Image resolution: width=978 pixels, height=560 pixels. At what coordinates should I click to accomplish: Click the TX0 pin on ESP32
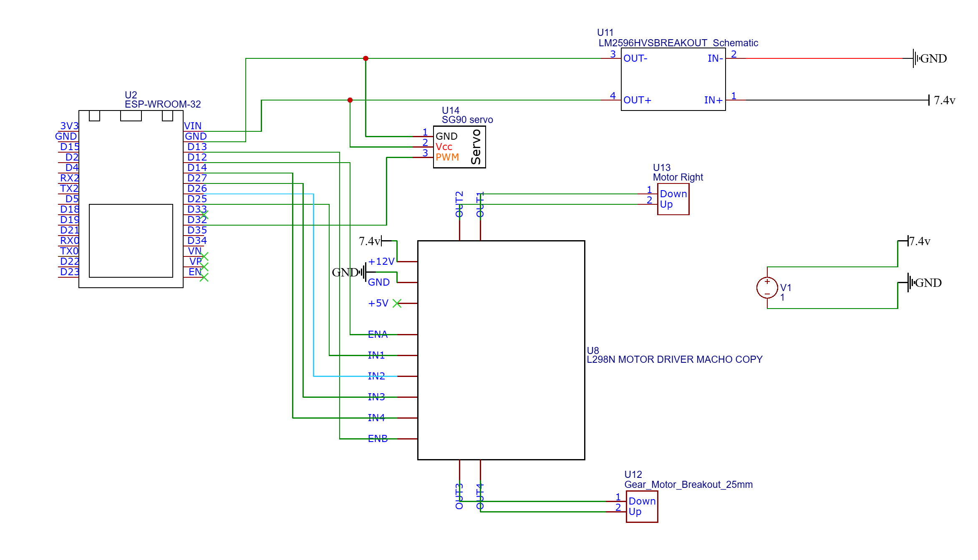pos(69,251)
